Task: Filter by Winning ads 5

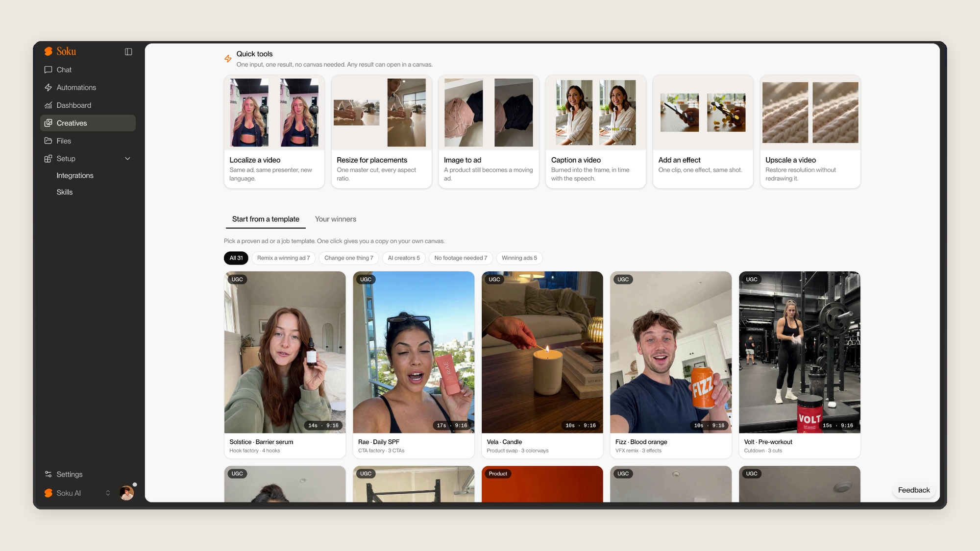Action: click(519, 258)
